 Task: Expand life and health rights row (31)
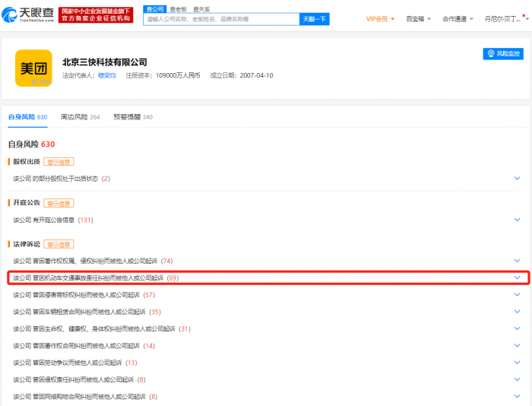click(517, 328)
